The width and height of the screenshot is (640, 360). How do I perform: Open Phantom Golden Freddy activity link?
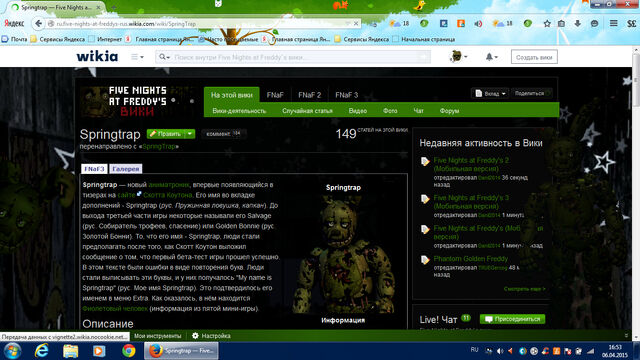(471, 259)
